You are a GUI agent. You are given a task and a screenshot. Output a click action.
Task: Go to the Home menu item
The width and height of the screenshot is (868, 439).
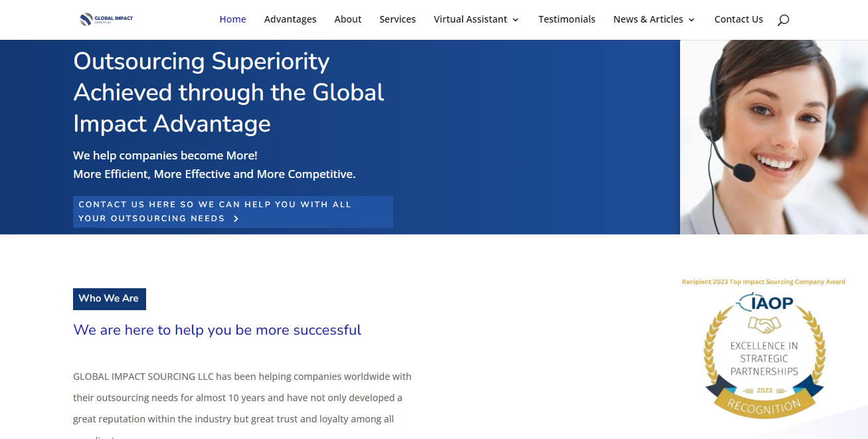(232, 19)
